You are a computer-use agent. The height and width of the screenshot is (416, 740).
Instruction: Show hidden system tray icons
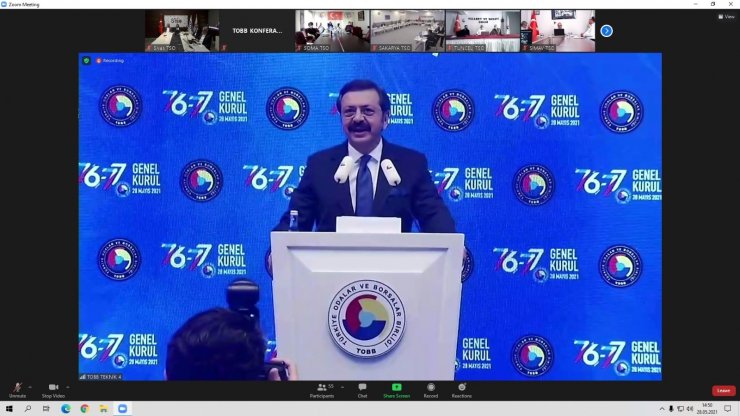(x=662, y=409)
